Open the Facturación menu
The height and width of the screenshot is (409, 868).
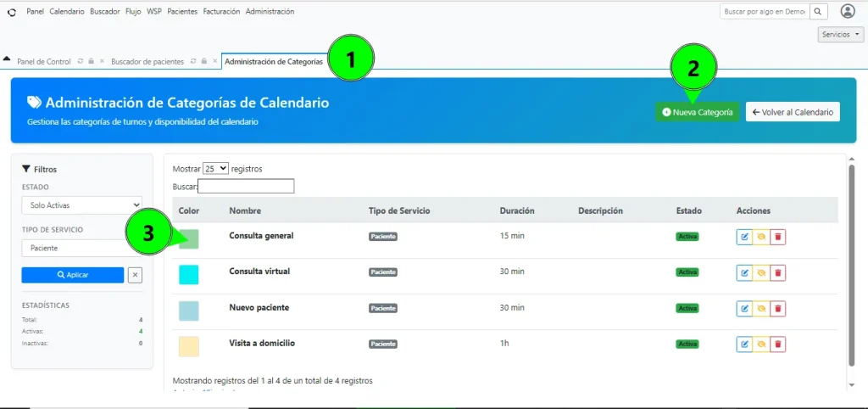click(x=221, y=12)
